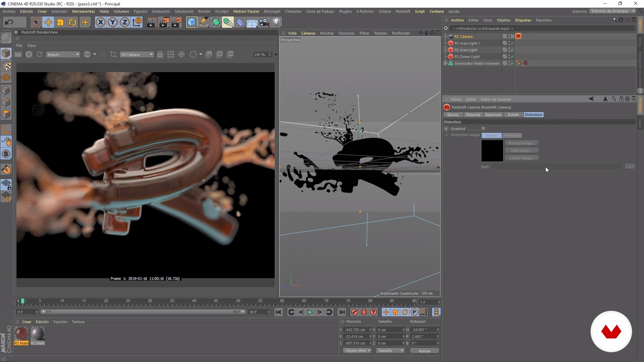Select the spline Pen tool
The height and width of the screenshot is (362, 644).
tap(204, 22)
